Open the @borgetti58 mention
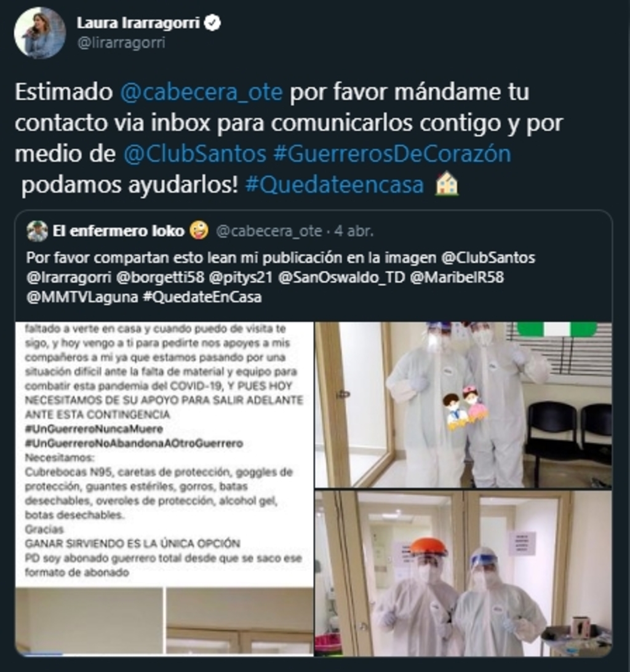The height and width of the screenshot is (672, 630). pyautogui.click(x=160, y=277)
